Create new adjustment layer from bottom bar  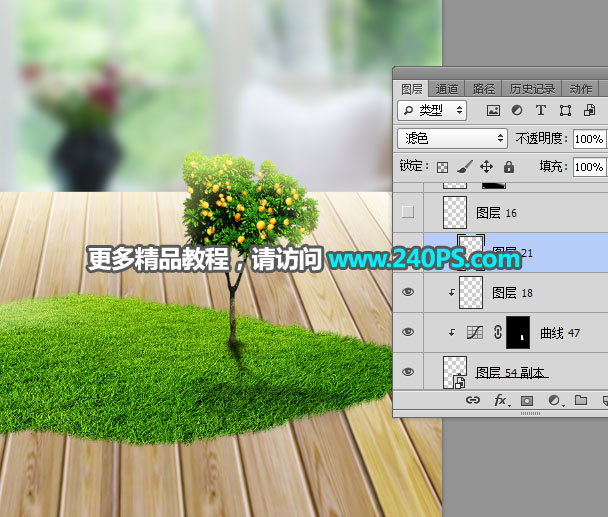pos(553,400)
